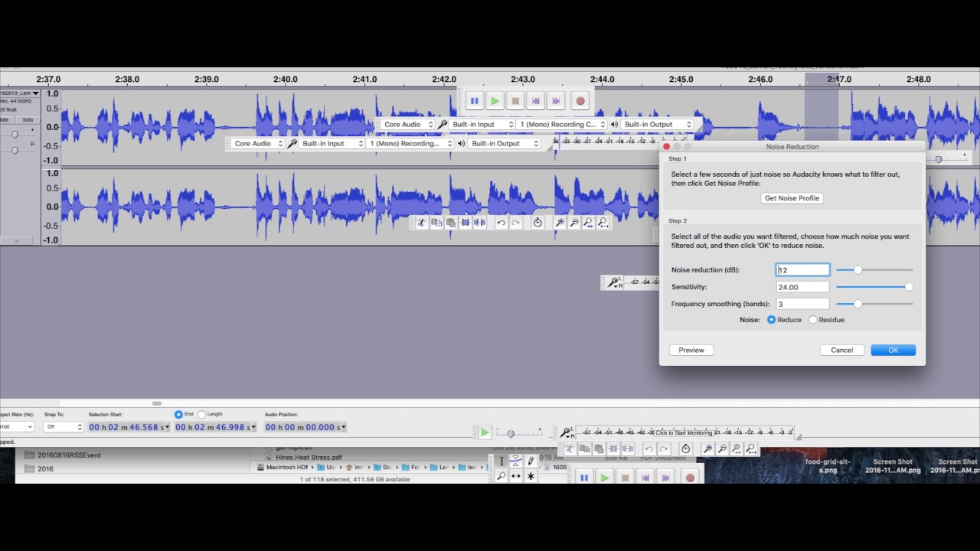Toggle Sync-Lock clock icon overlaying the waveform

click(x=537, y=223)
